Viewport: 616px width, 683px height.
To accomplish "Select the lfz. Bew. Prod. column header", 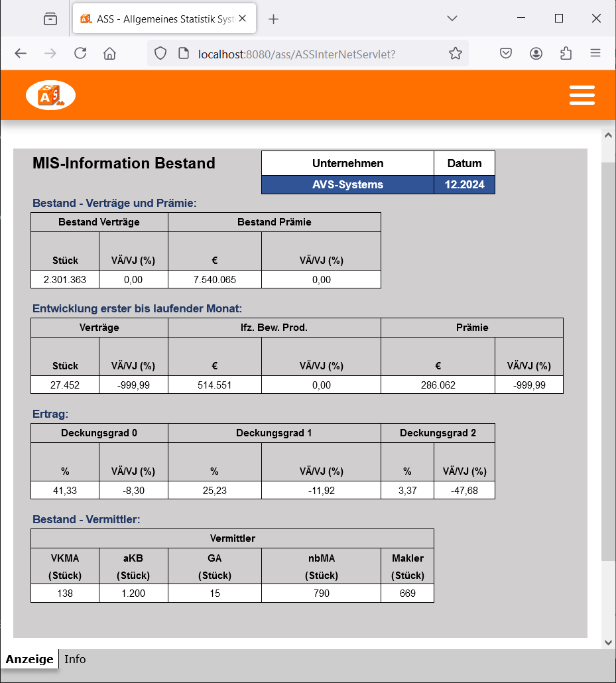I will [x=275, y=328].
